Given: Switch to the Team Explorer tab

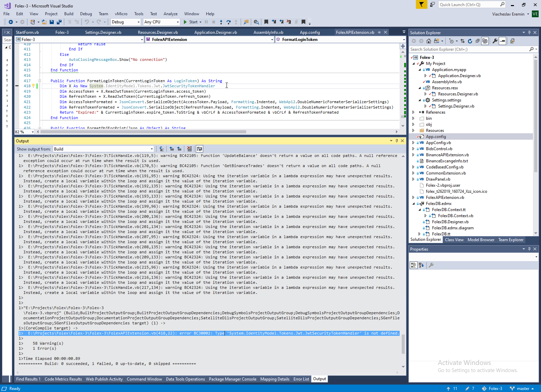Looking at the screenshot, I should click(511, 240).
